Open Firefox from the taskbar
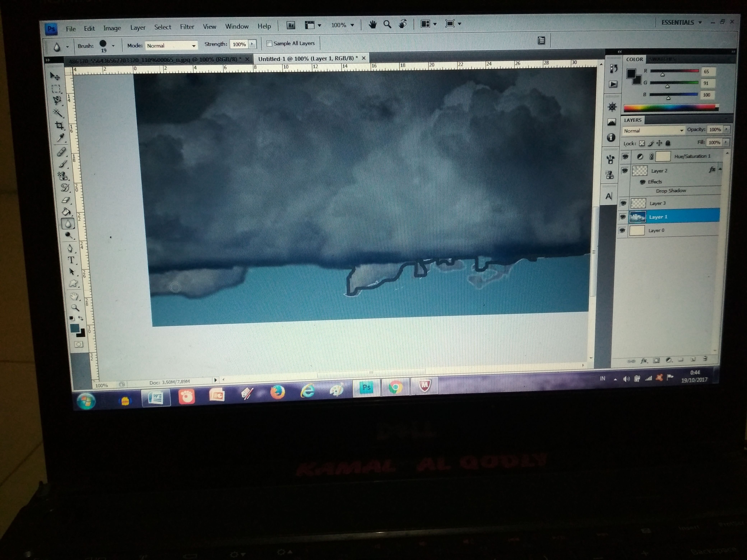Viewport: 747px width, 560px height. [x=277, y=393]
